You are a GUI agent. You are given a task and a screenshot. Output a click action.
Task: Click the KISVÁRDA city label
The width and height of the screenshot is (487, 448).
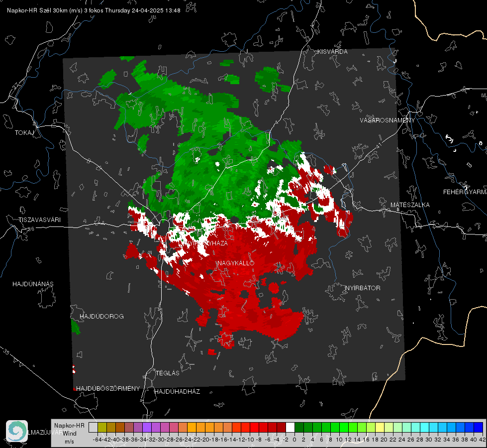[x=332, y=52]
